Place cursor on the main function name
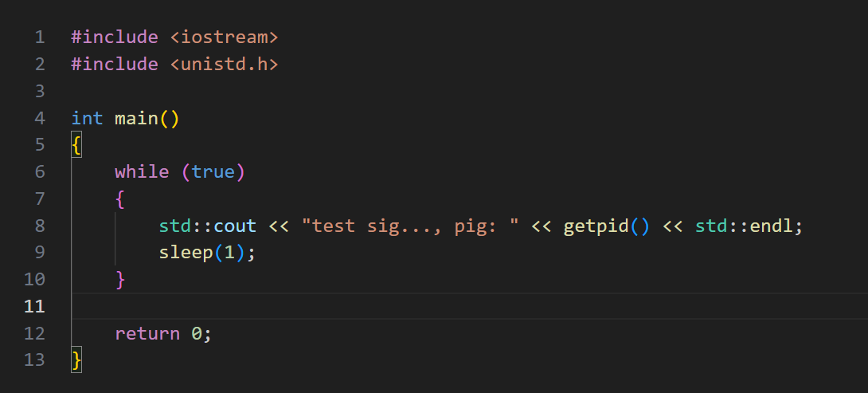This screenshot has height=393, width=868. pyautogui.click(x=136, y=119)
